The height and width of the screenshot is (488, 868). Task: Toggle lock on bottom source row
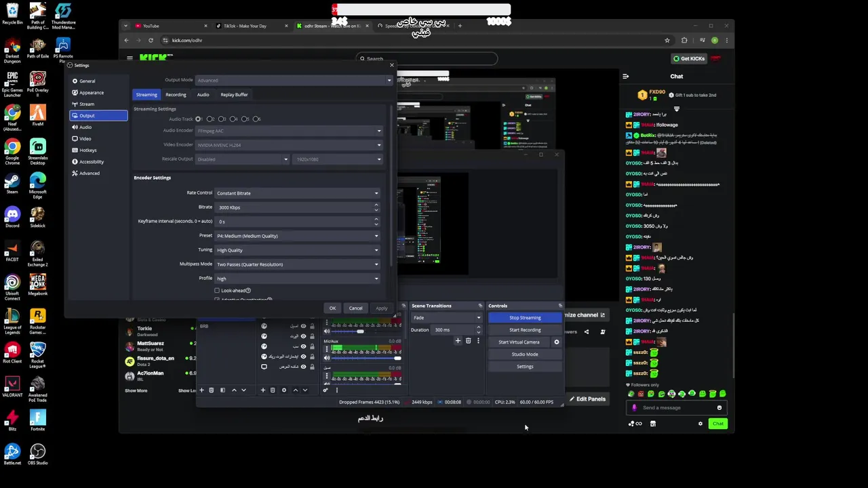click(x=312, y=367)
